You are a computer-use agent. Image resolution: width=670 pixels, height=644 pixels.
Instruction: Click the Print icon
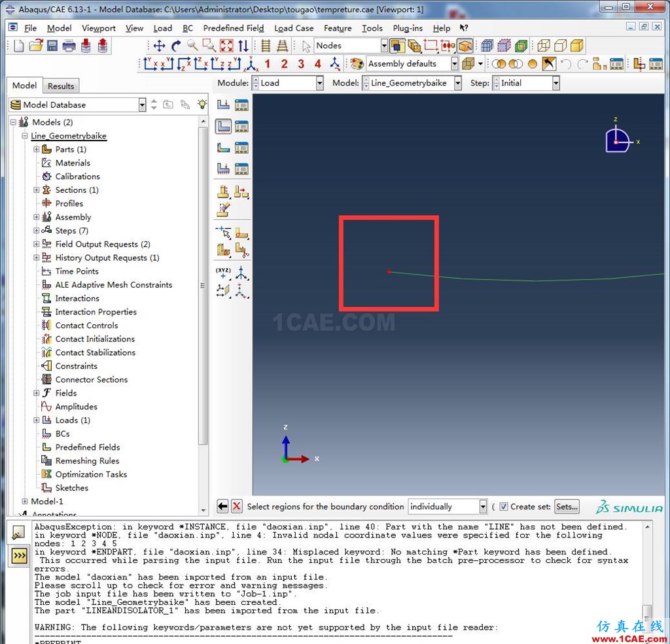[69, 45]
